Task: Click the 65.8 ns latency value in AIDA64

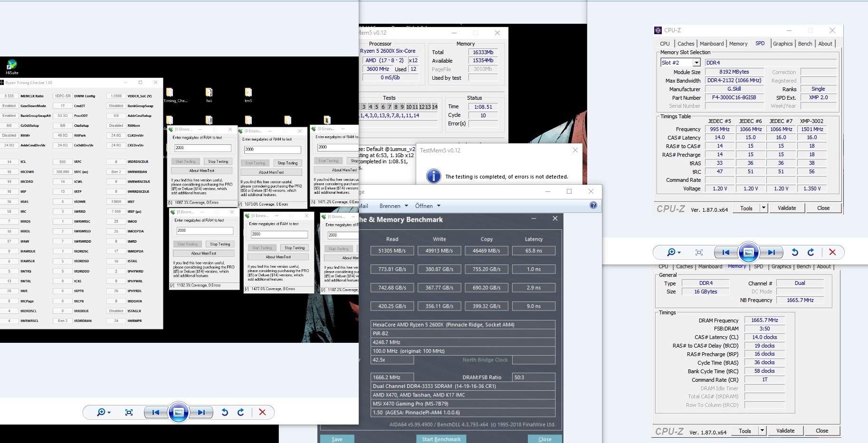Action: (x=534, y=251)
